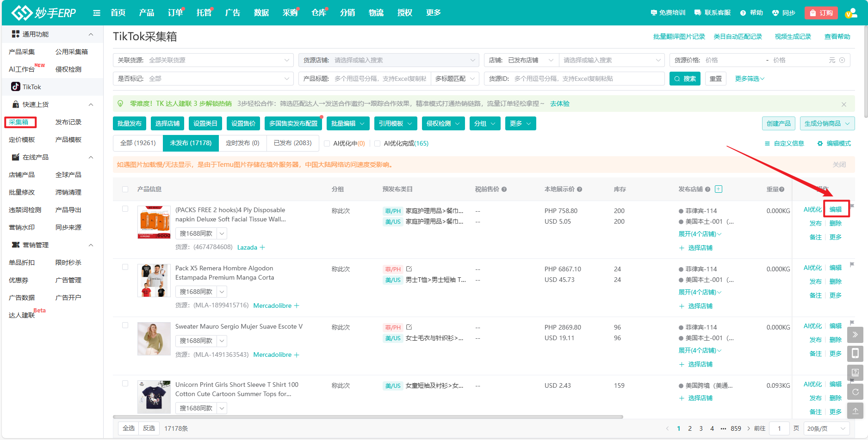The height and width of the screenshot is (440, 868).
Task: Click the refresh icon in right floating bar
Action: coord(855,392)
